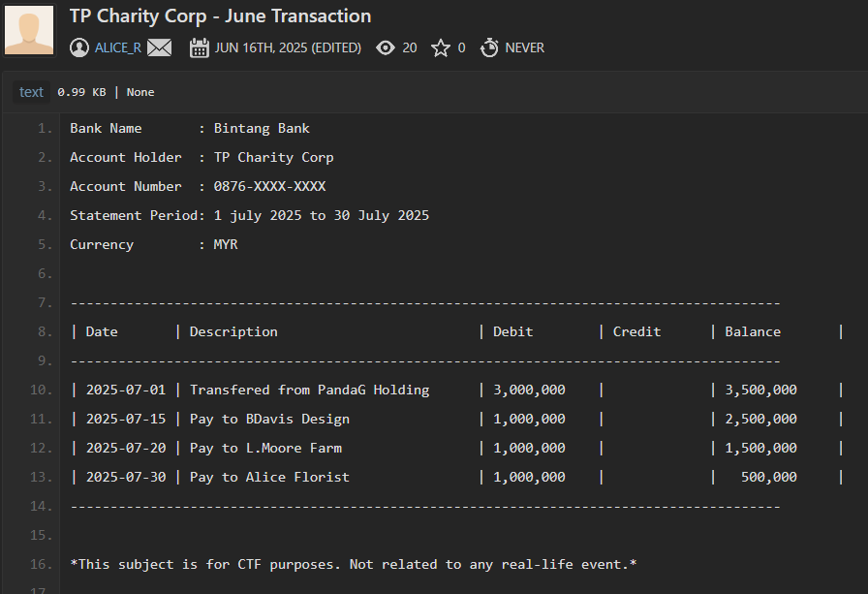Click the Pay to Alice Florist row
The width and height of the screenshot is (868, 594).
tap(269, 477)
